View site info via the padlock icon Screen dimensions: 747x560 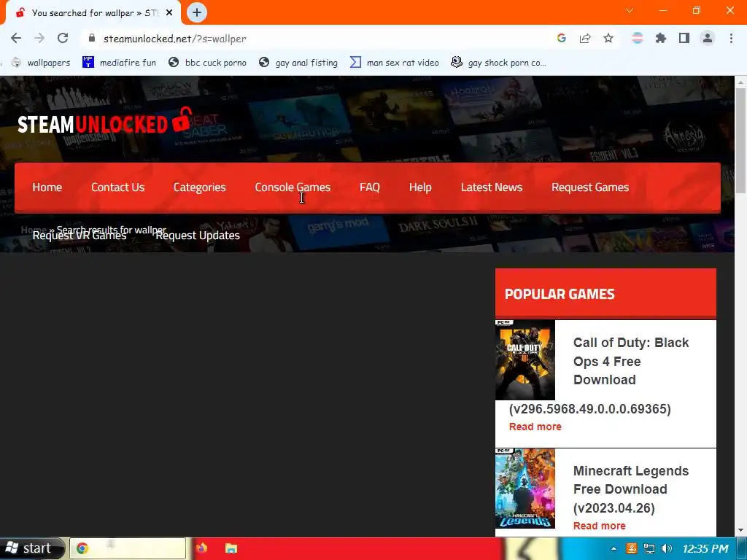(92, 38)
